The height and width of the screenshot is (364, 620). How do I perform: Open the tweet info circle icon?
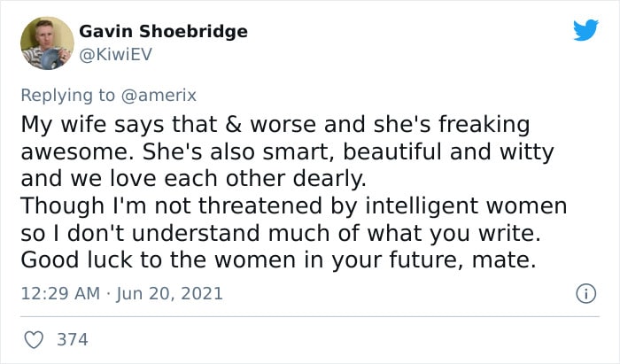(585, 294)
